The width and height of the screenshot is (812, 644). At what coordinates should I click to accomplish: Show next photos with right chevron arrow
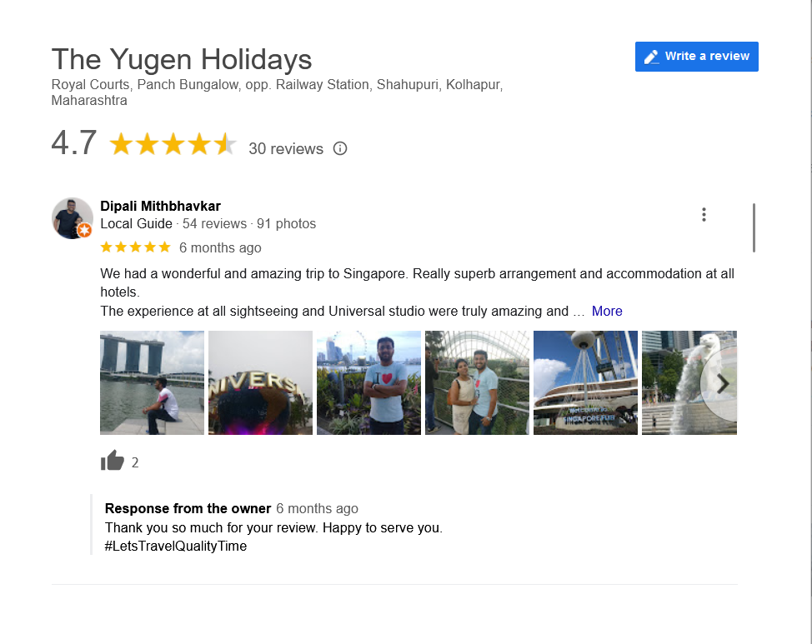(x=723, y=383)
